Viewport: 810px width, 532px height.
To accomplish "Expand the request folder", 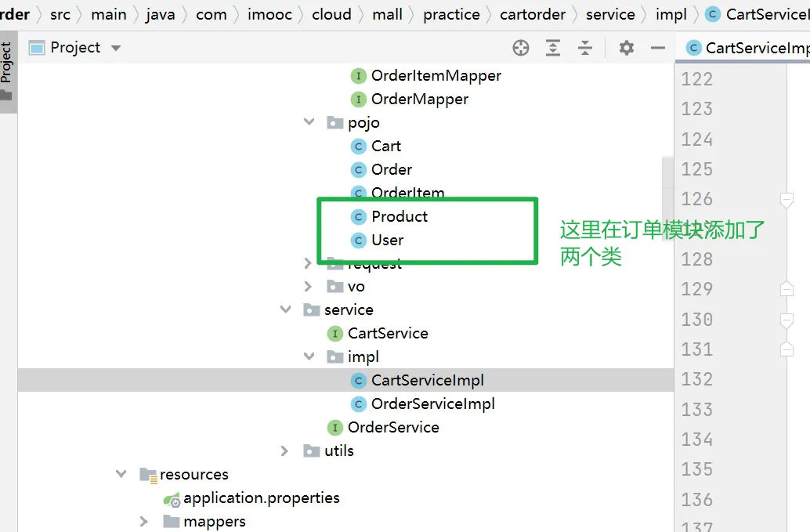I will point(308,263).
